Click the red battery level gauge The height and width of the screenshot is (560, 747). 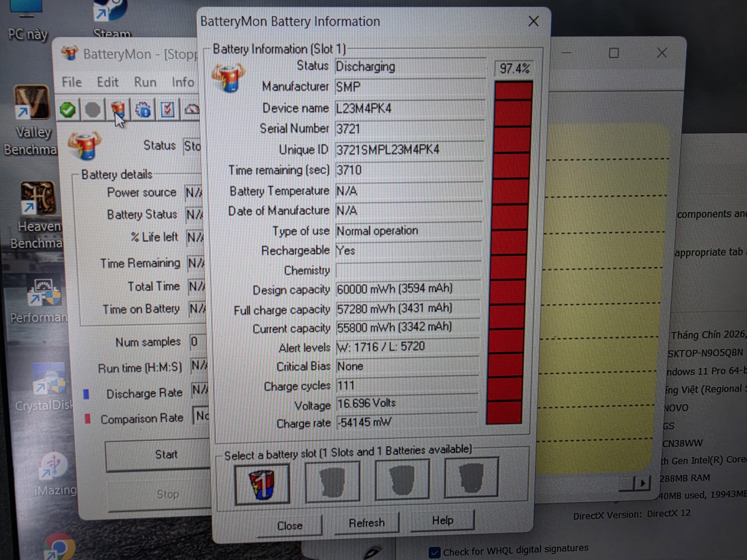(509, 252)
